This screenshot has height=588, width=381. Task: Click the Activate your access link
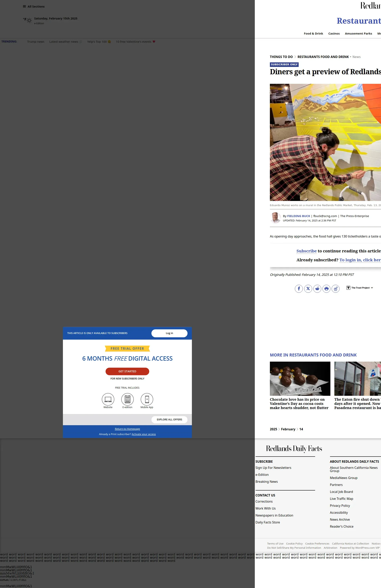pos(144,434)
